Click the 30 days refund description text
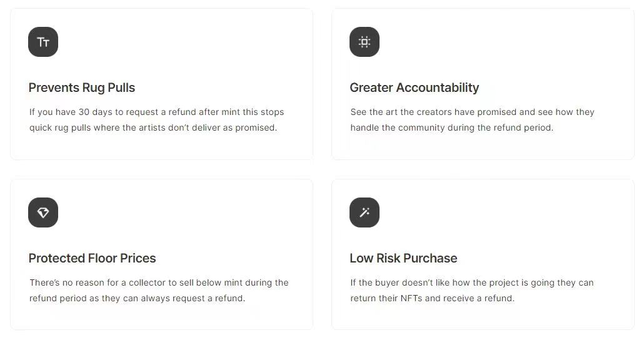Viewport: 644px width, 340px height. point(156,119)
